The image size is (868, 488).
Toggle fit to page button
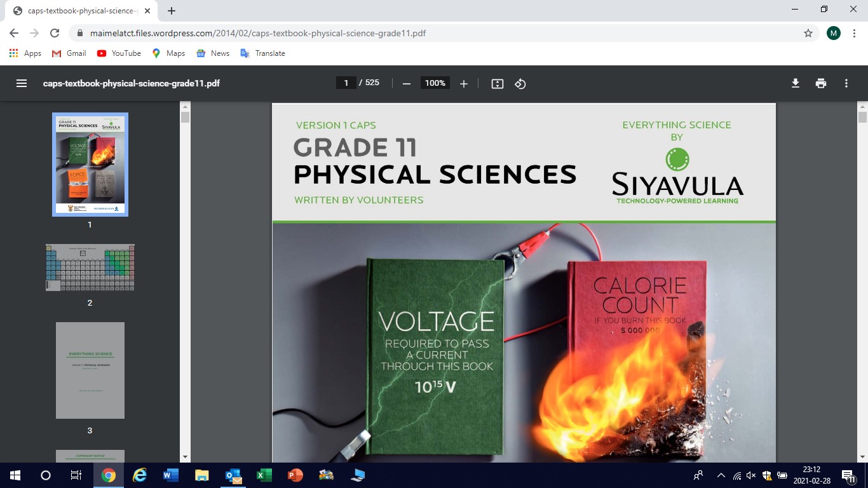pyautogui.click(x=498, y=83)
